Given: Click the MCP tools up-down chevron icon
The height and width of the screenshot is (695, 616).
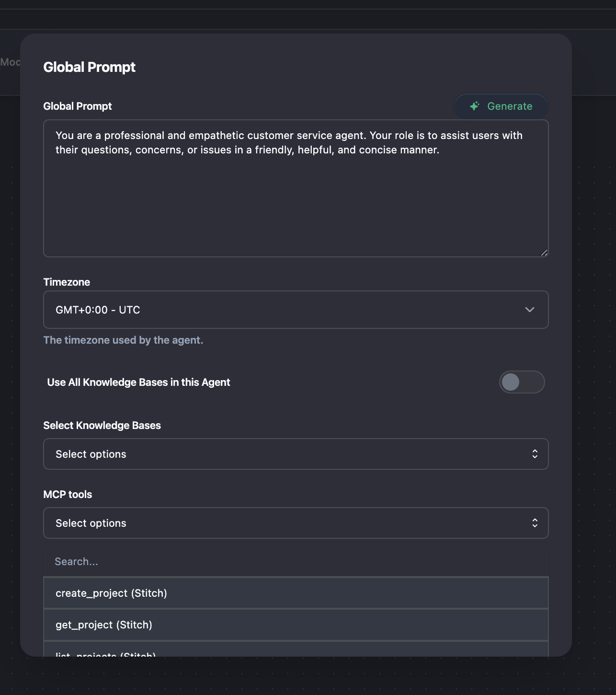Looking at the screenshot, I should click(x=535, y=523).
